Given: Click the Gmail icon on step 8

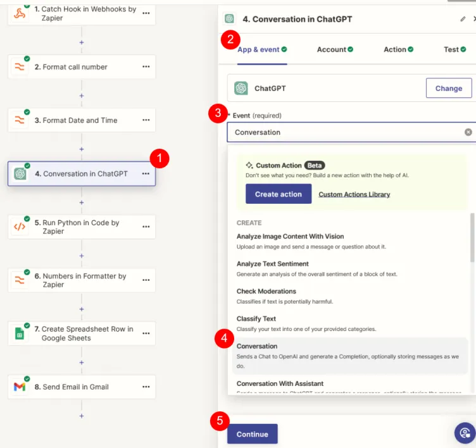Looking at the screenshot, I should pyautogui.click(x=20, y=387).
